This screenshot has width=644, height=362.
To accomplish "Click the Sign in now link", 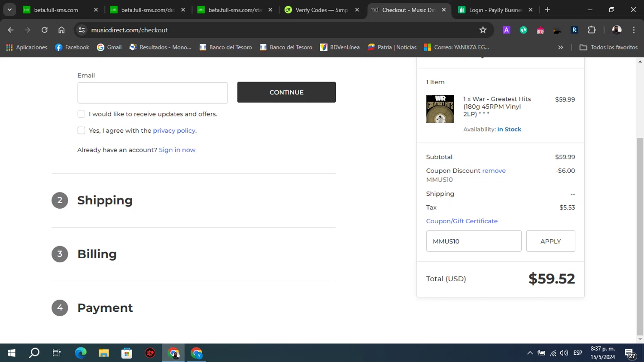I will [x=177, y=150].
